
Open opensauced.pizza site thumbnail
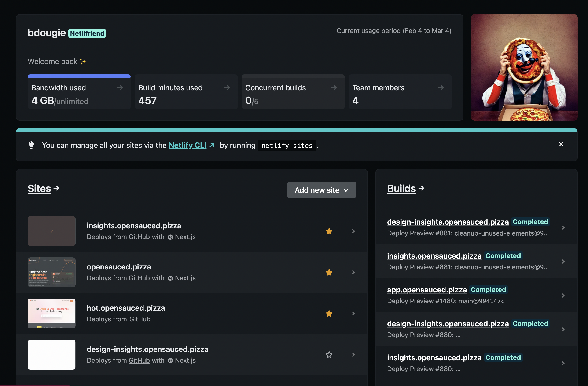pos(51,272)
